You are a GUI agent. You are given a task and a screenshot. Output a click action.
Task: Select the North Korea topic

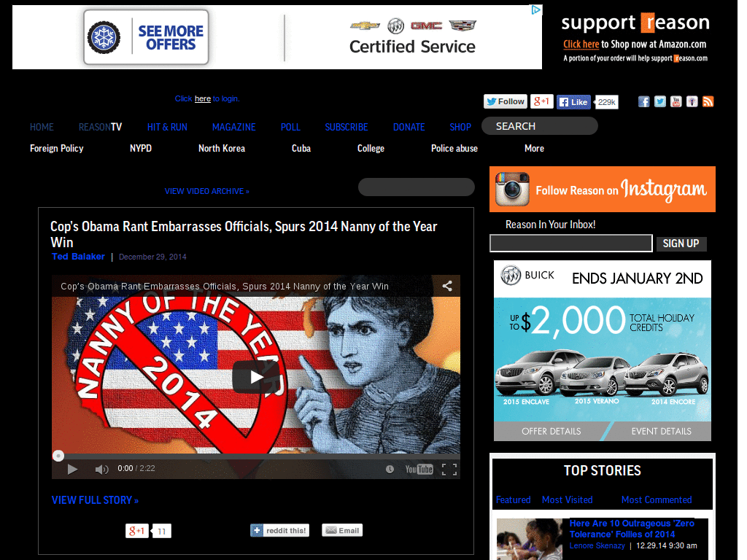[x=222, y=149]
